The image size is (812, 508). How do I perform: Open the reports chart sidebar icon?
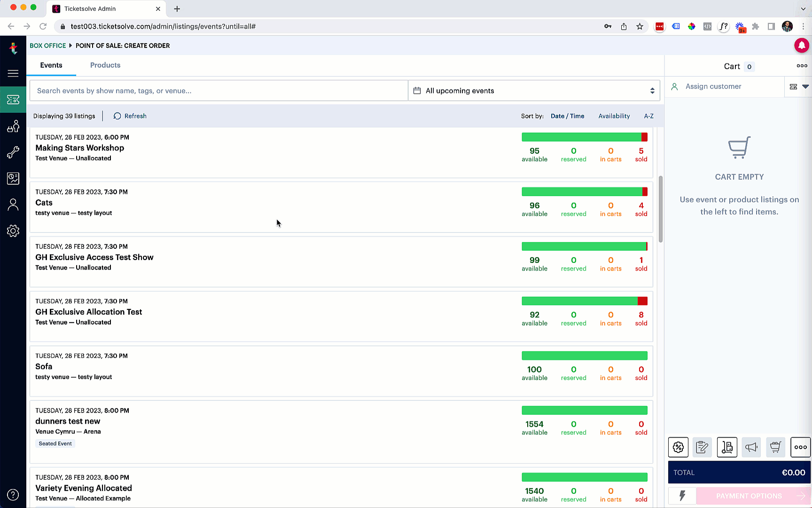coord(13,178)
